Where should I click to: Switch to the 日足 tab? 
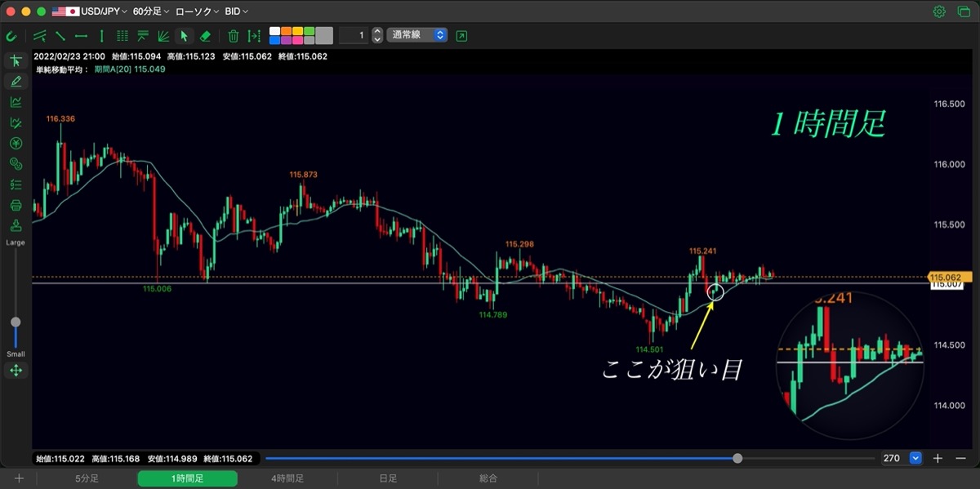(x=388, y=479)
